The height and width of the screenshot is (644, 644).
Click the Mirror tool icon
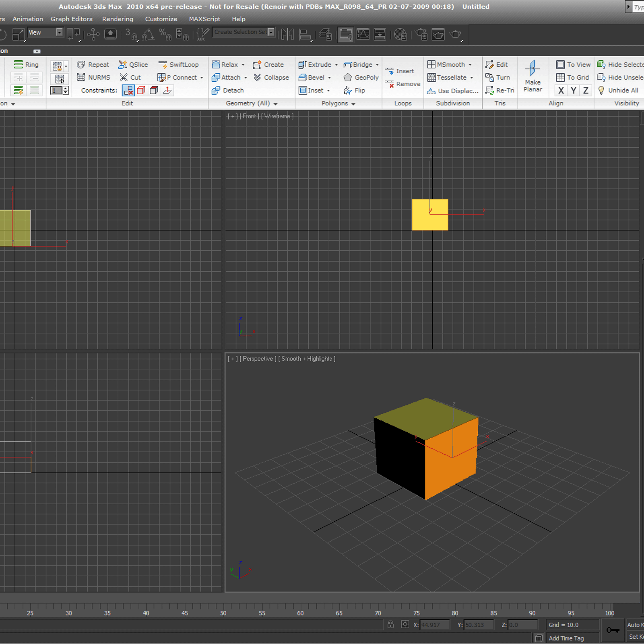coord(287,34)
